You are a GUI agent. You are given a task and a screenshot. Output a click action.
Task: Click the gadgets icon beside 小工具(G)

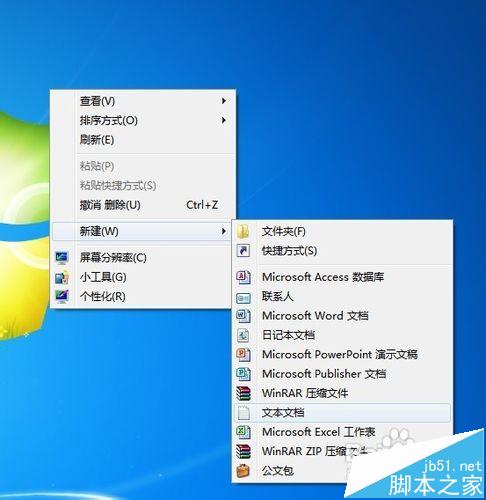(x=62, y=277)
